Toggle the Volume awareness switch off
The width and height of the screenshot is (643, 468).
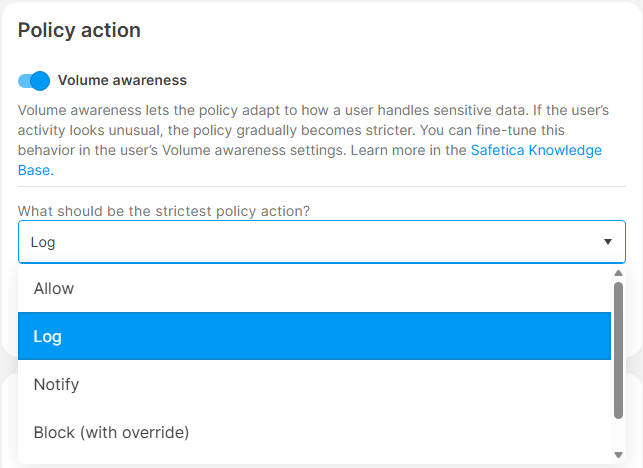pyautogui.click(x=33, y=81)
